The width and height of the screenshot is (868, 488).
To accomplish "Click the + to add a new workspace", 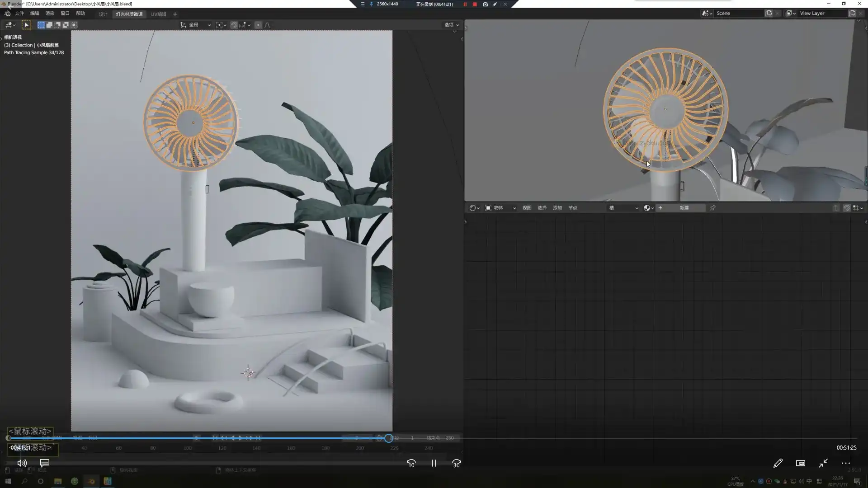I will point(175,14).
